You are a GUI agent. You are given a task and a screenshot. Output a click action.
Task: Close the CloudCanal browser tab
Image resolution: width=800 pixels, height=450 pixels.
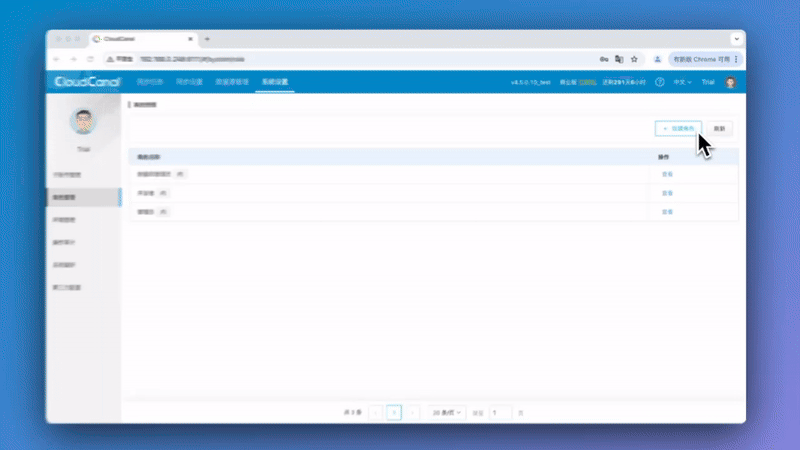[190, 39]
